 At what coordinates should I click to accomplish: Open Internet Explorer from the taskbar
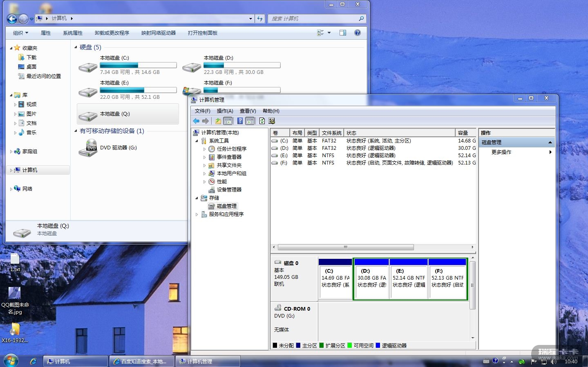33,361
